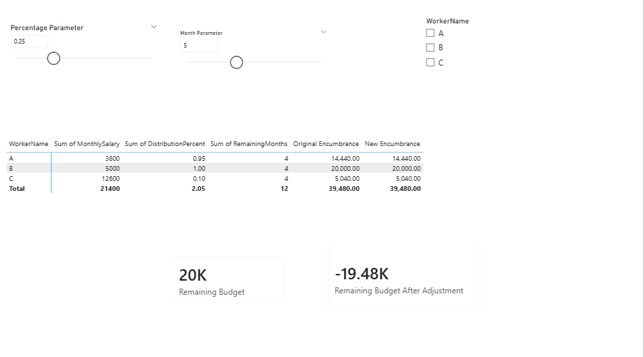Sort by Original Encumbrance header
Viewport: 644px width, 357px height.
(x=326, y=144)
